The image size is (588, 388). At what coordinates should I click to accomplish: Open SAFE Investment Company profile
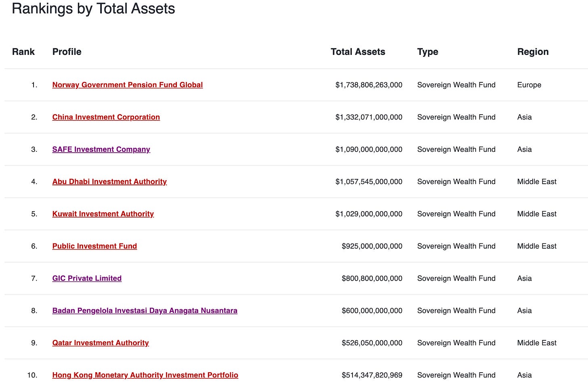click(x=101, y=149)
